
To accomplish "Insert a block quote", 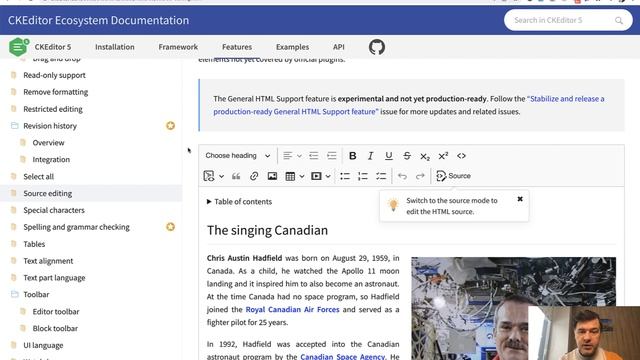I will (x=236, y=176).
